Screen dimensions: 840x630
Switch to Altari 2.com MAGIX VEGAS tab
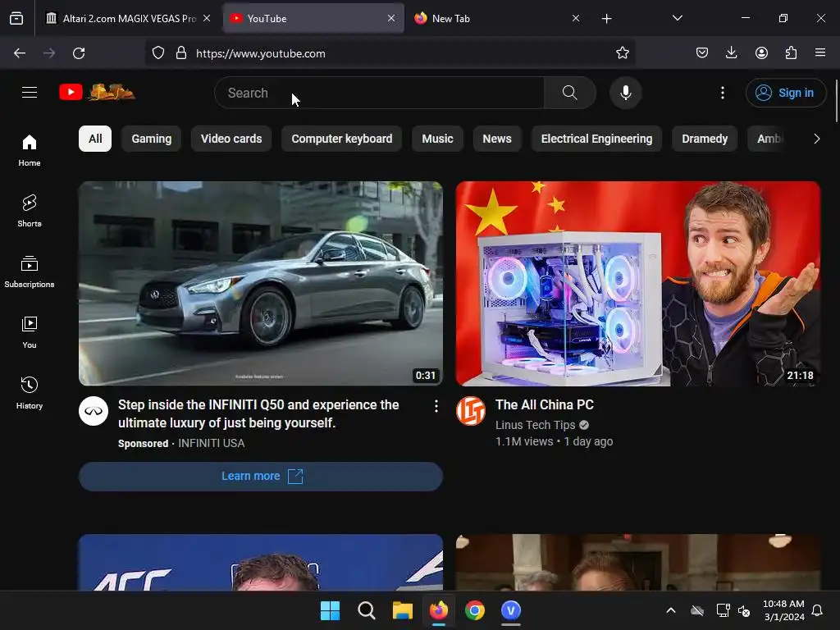(129, 19)
